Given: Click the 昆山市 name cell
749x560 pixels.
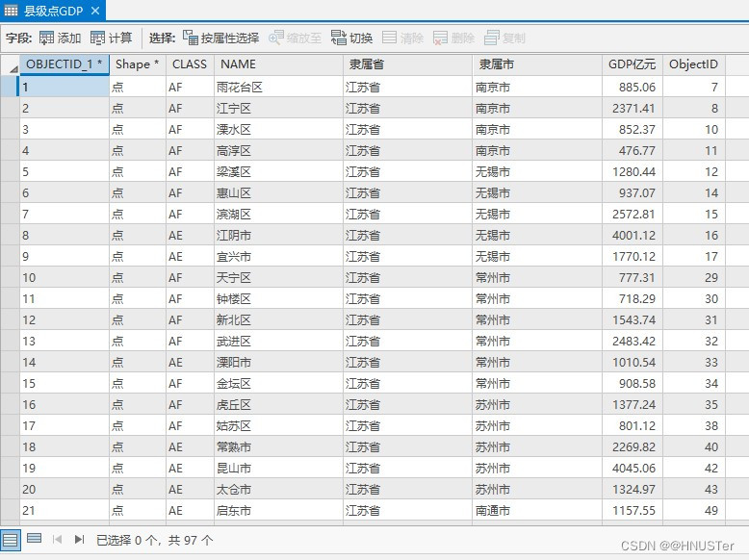Looking at the screenshot, I should click(x=278, y=469).
